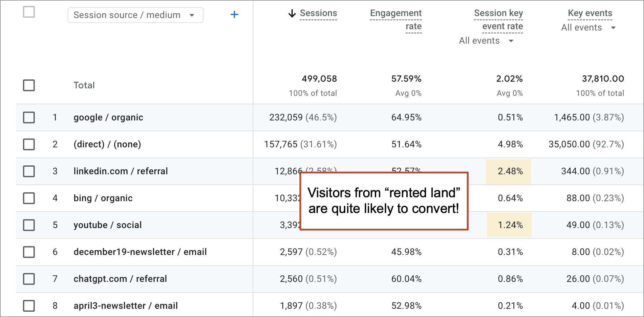Toggle the select-all checkbox in the header

pyautogui.click(x=29, y=12)
